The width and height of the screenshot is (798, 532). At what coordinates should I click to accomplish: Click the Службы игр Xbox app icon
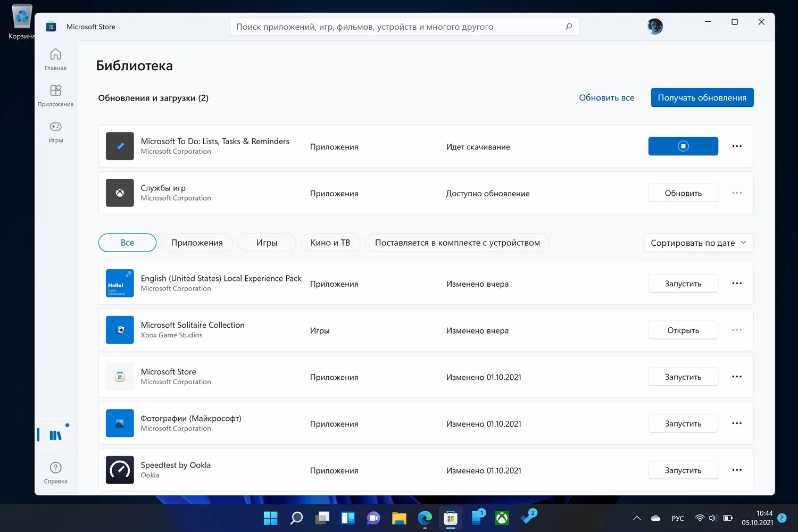click(120, 193)
